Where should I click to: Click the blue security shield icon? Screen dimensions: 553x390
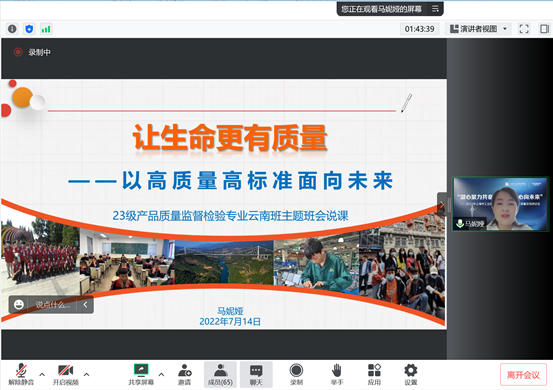point(29,29)
